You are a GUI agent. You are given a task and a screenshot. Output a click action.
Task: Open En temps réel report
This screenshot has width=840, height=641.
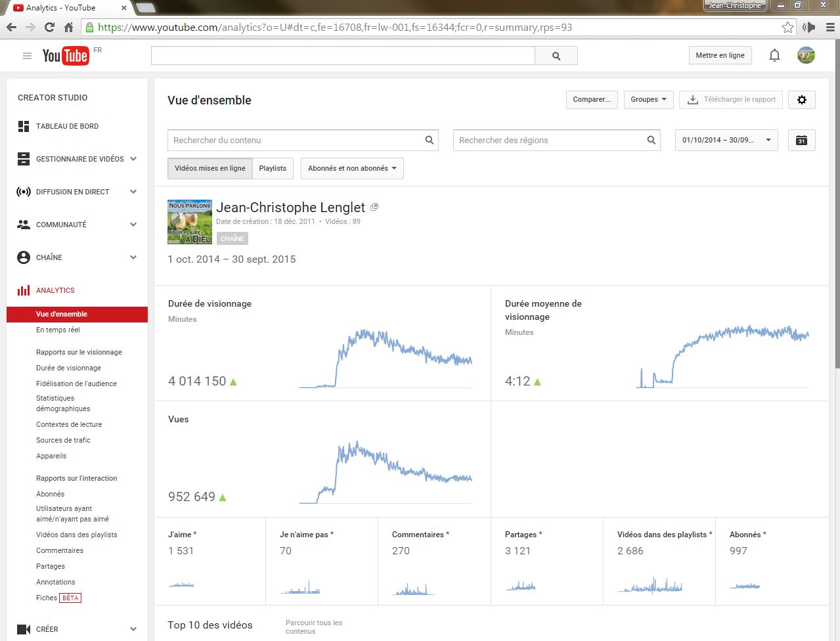(x=58, y=330)
